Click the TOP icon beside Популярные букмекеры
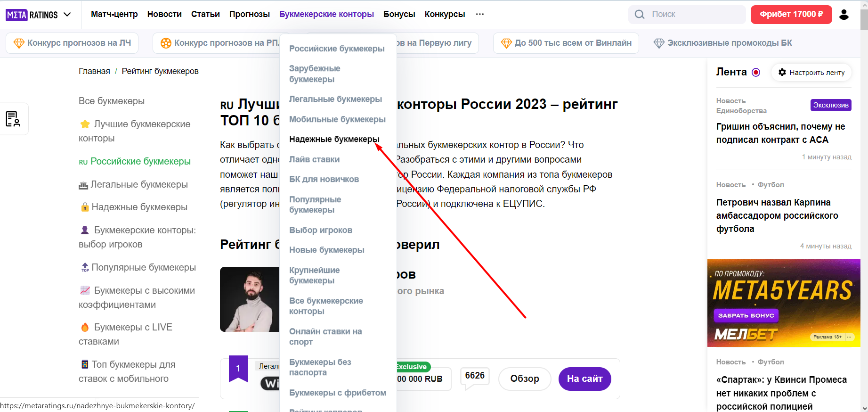Viewport: 868px width, 412px height. (85, 267)
